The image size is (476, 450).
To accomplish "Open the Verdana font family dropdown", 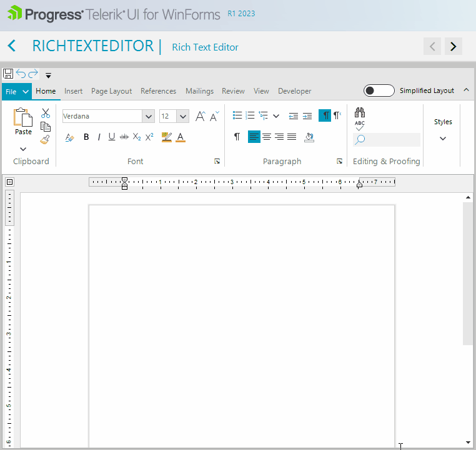I will (149, 117).
